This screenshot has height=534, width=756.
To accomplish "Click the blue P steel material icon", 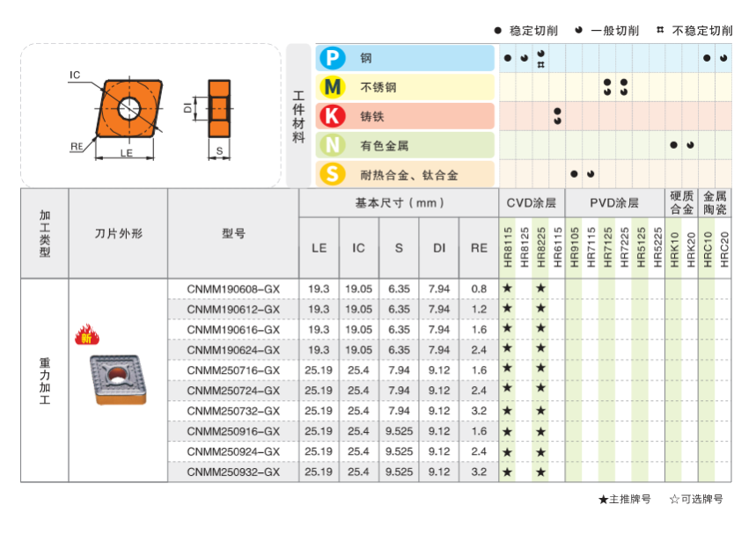I will [x=333, y=58].
